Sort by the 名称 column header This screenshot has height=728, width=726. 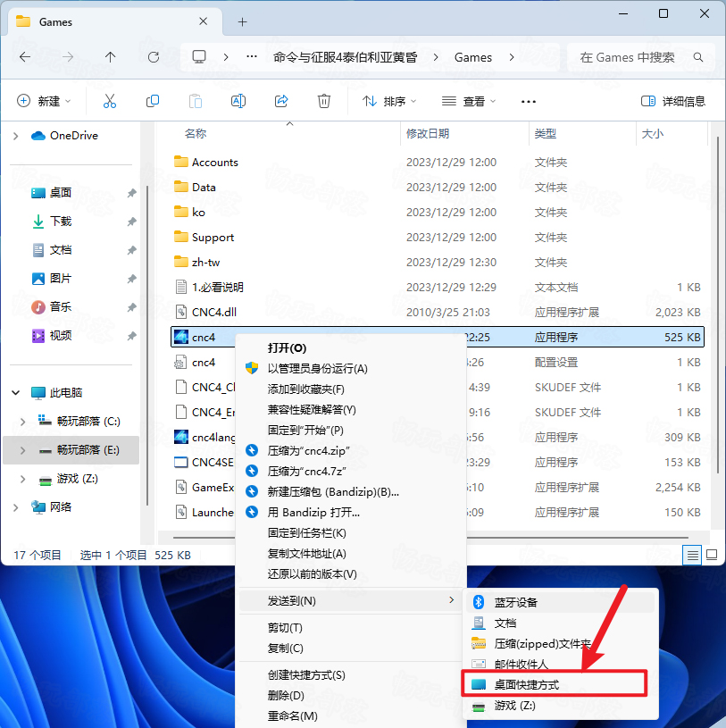tap(196, 134)
